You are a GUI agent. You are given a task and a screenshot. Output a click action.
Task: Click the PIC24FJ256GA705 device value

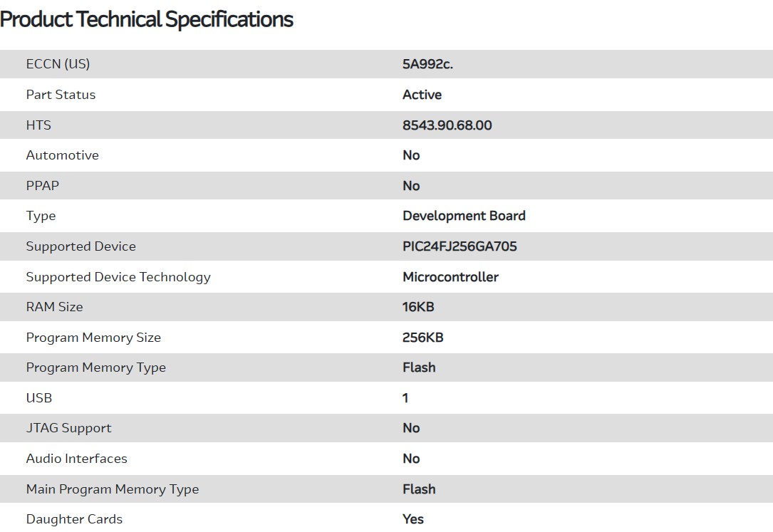click(460, 246)
